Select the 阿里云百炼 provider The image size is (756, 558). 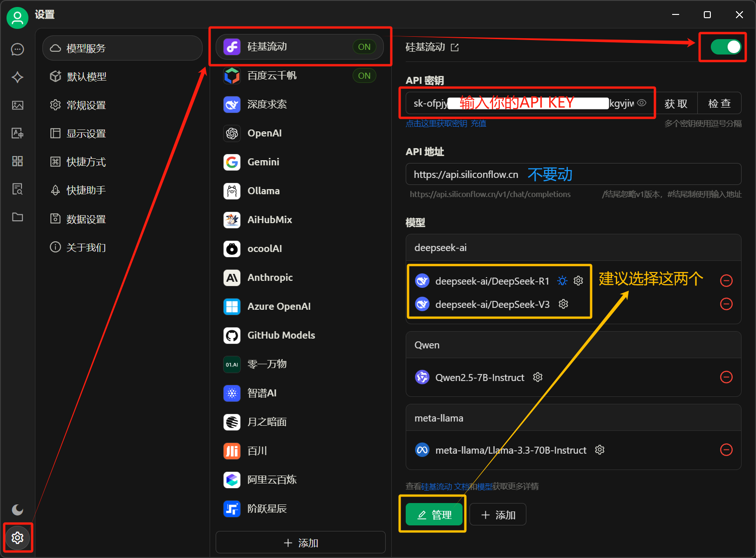(300, 480)
